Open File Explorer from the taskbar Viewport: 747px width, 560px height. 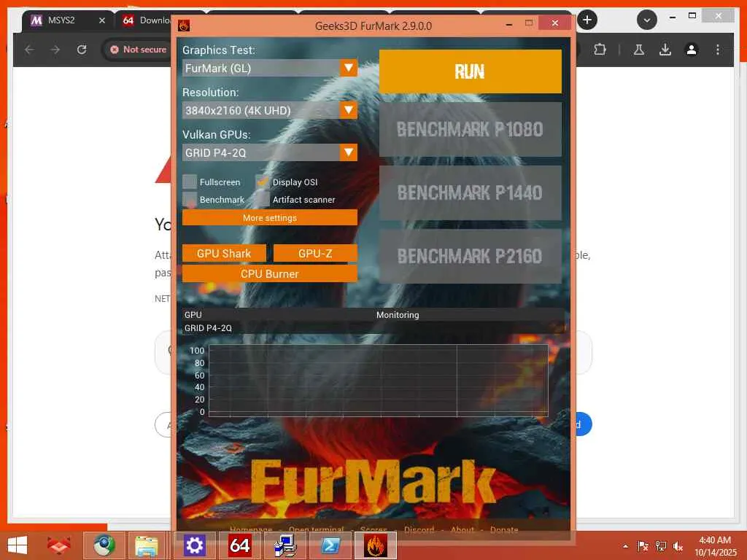pyautogui.click(x=146, y=545)
